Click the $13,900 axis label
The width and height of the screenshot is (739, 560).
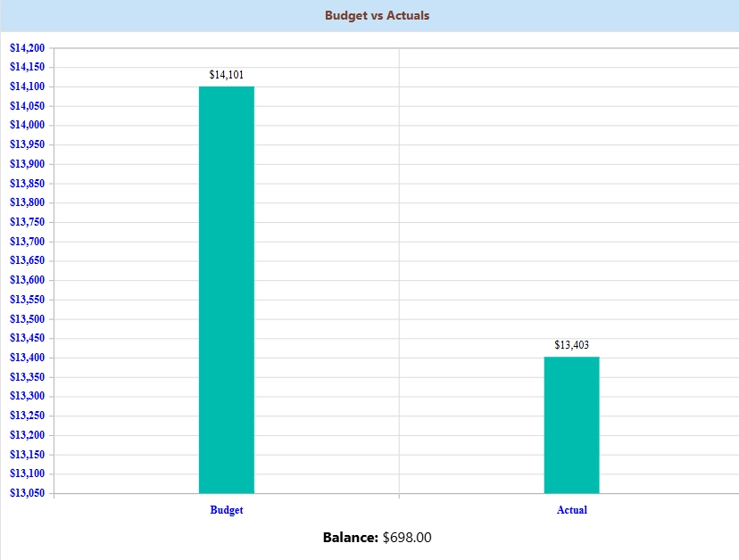click(x=28, y=162)
